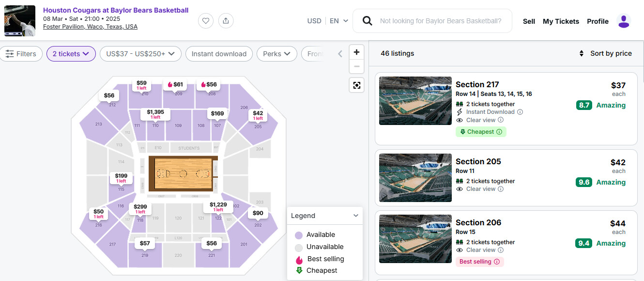Go to Profile
Viewport: 644px width, 281px height.
click(x=598, y=21)
